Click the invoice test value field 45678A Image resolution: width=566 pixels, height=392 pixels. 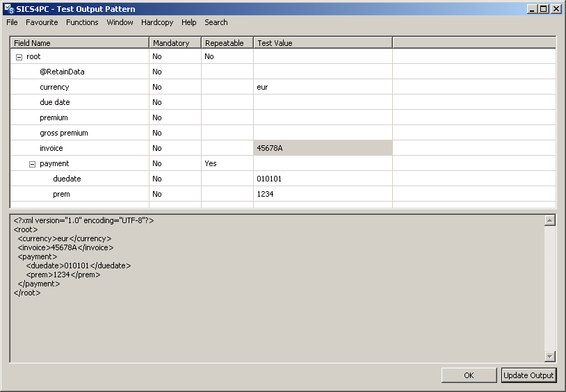pos(323,148)
